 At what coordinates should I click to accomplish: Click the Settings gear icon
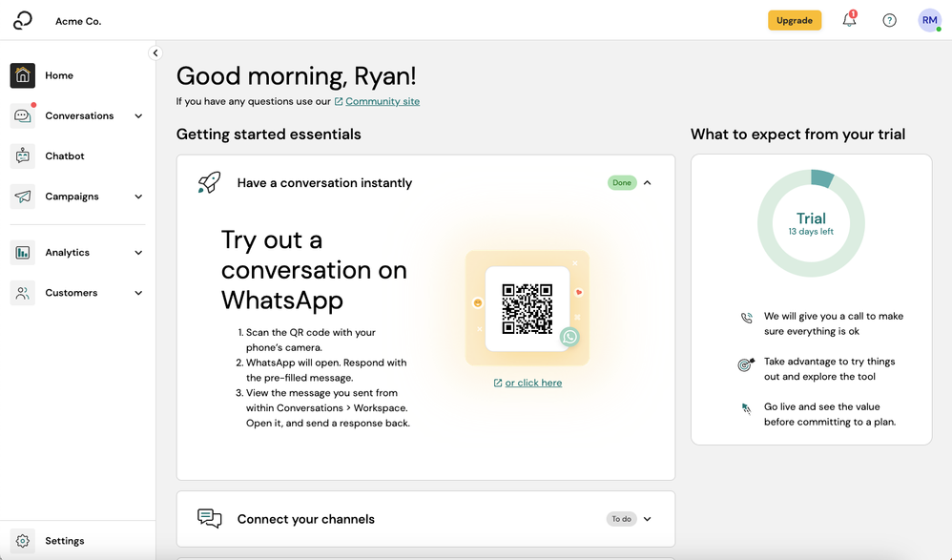(x=23, y=541)
